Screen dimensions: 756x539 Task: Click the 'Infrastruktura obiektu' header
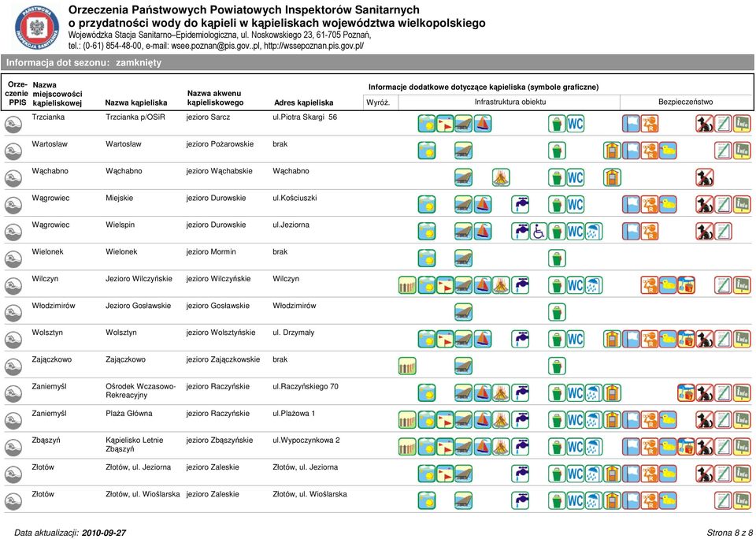click(x=510, y=102)
